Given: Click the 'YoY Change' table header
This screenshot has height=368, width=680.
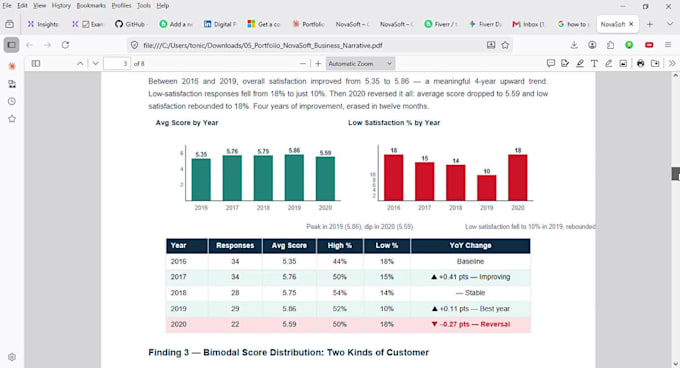Looking at the screenshot, I should [471, 245].
